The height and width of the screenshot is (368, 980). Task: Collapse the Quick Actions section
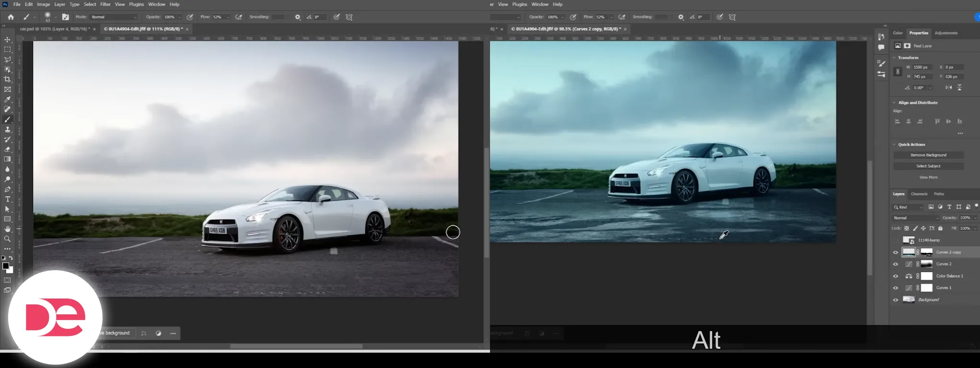click(x=894, y=144)
